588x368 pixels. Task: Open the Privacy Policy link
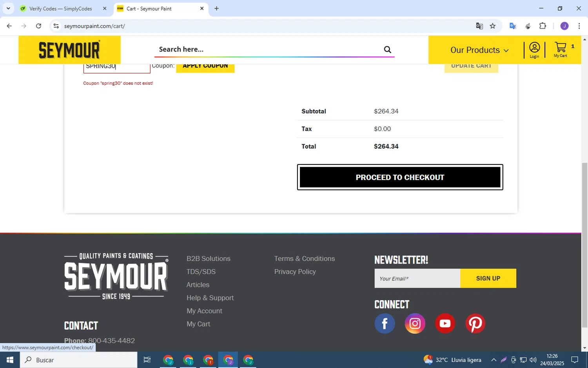pyautogui.click(x=295, y=271)
